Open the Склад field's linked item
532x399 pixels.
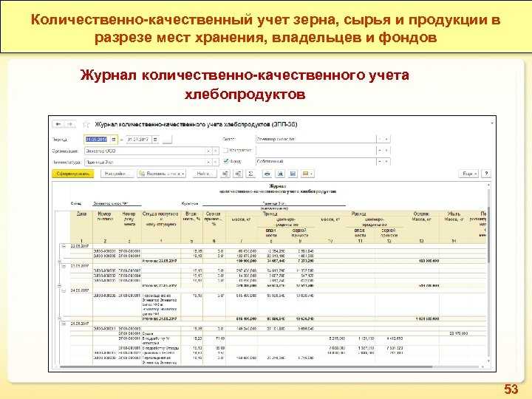tap(386, 139)
